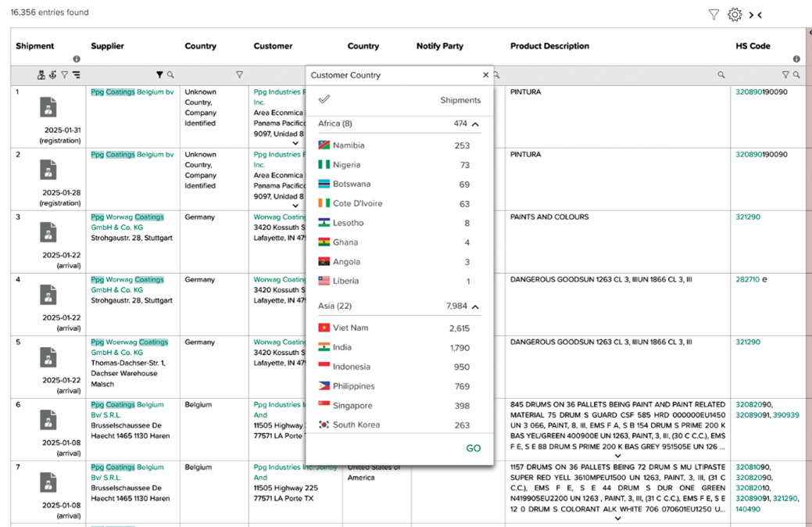
Task: Click shipment 1 document icon
Action: click(x=48, y=107)
